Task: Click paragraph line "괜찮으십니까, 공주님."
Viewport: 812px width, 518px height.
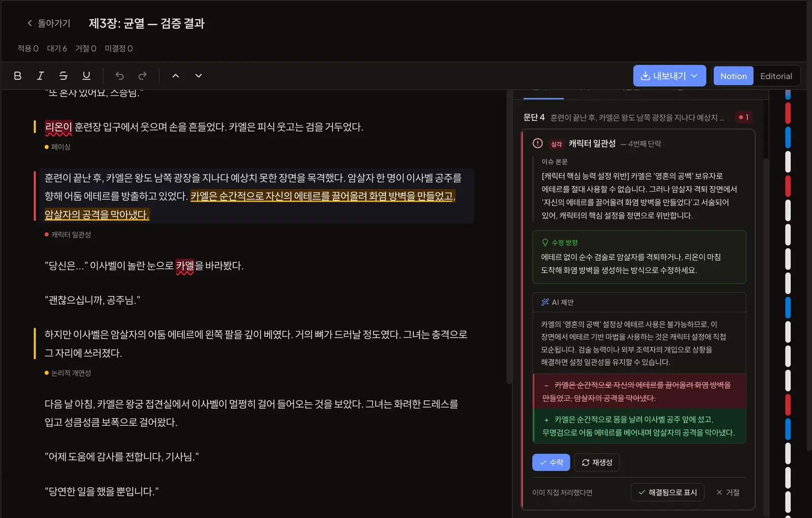Action: pos(92,300)
